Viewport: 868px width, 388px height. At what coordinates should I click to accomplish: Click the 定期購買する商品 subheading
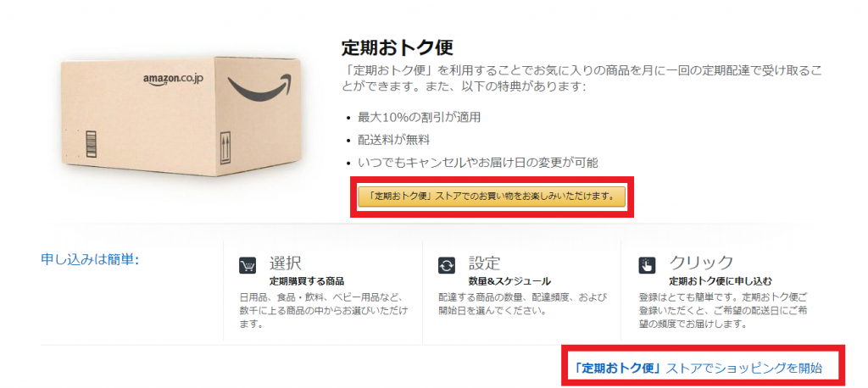click(307, 280)
